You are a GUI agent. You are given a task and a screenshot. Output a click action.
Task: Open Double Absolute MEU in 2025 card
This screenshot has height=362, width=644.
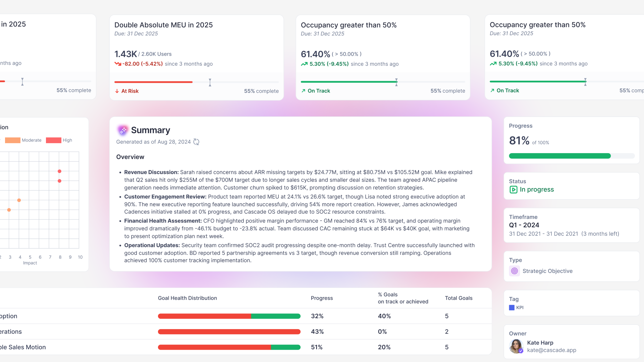click(x=197, y=57)
